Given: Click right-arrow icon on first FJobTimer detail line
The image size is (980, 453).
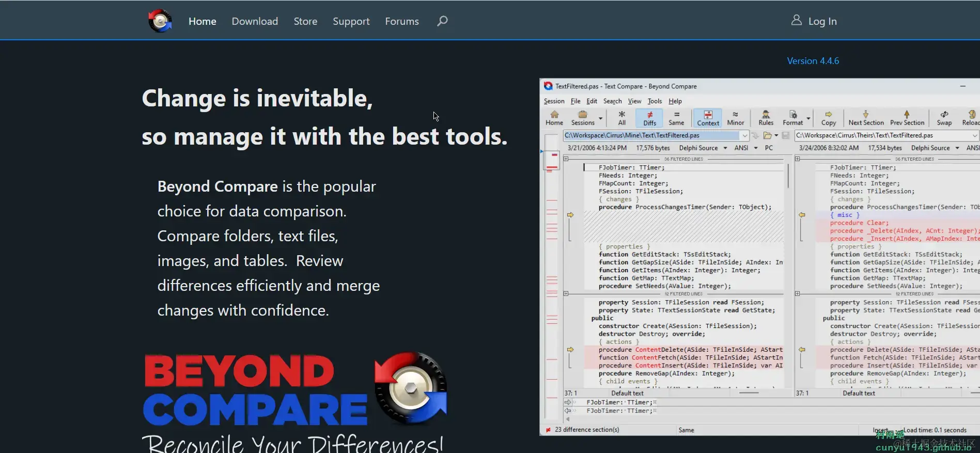Looking at the screenshot, I should click(568, 402).
